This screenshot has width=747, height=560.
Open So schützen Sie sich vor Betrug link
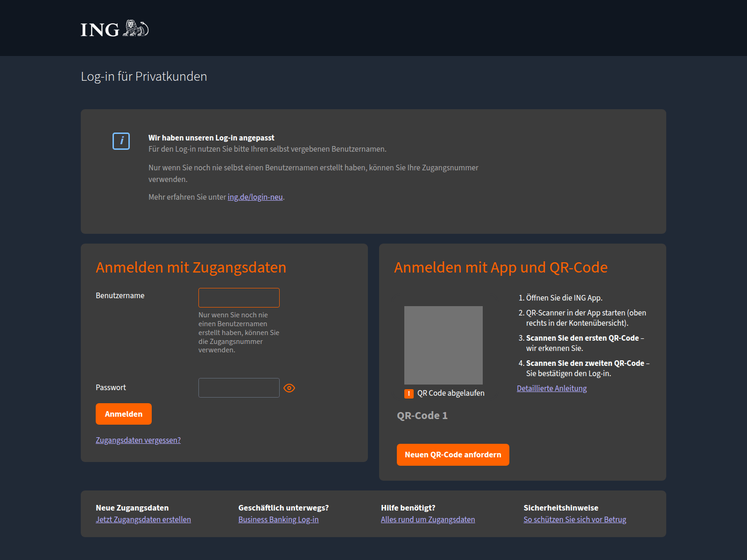(575, 519)
